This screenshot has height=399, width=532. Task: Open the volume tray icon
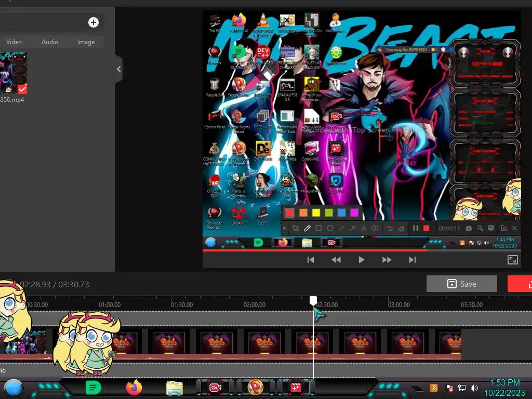[474, 388]
